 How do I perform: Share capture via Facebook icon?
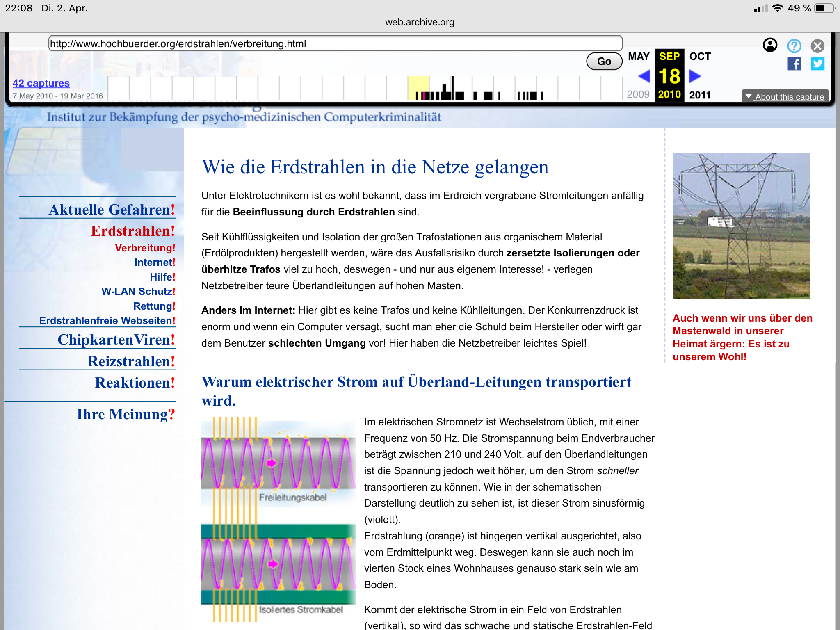point(794,64)
